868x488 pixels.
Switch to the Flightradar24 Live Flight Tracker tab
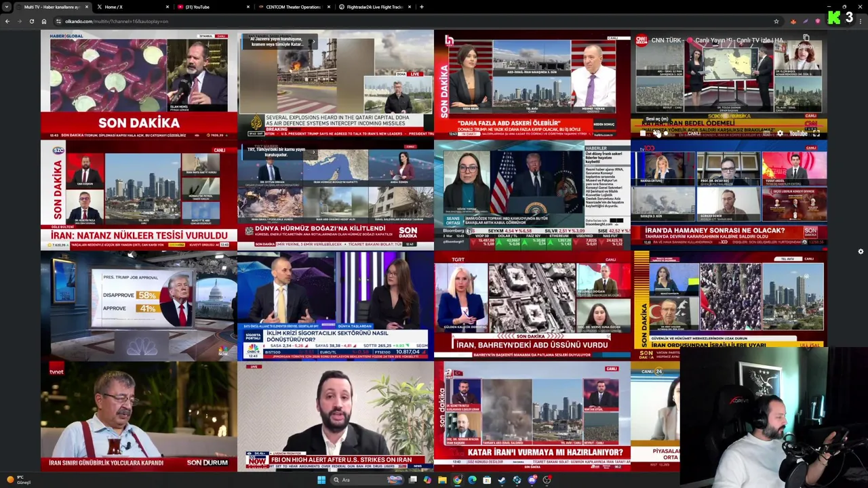pos(374,7)
